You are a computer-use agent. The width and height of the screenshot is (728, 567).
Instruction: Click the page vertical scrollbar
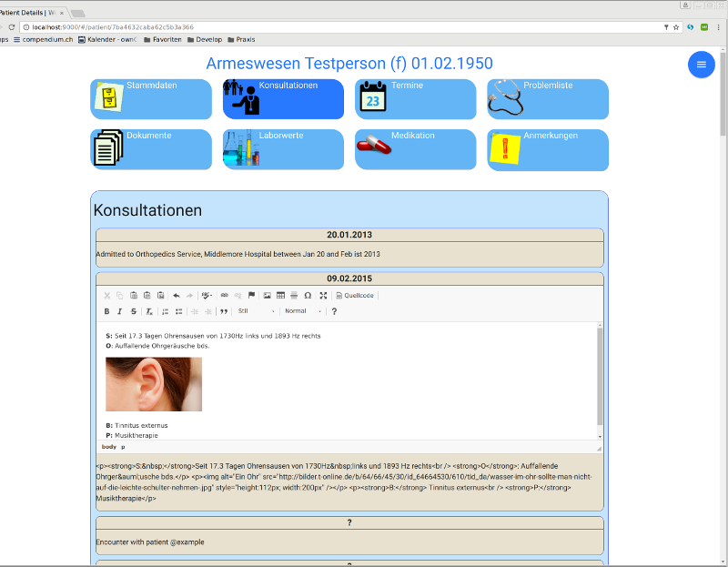coord(723,93)
